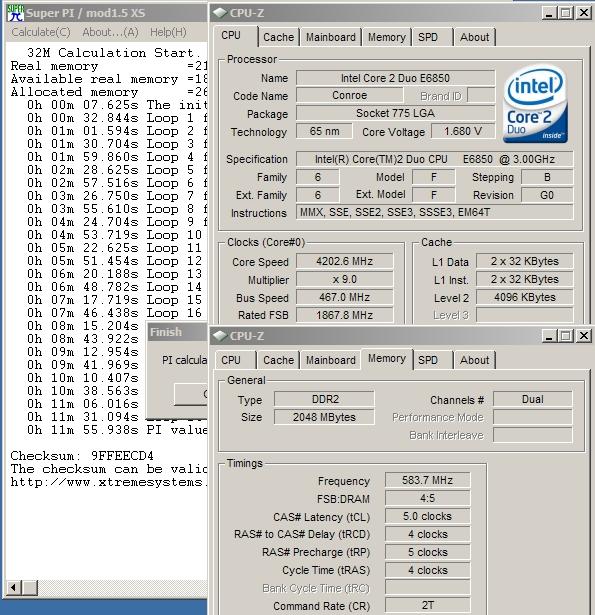Click the Code Name value 'Conroe'

coord(349,95)
